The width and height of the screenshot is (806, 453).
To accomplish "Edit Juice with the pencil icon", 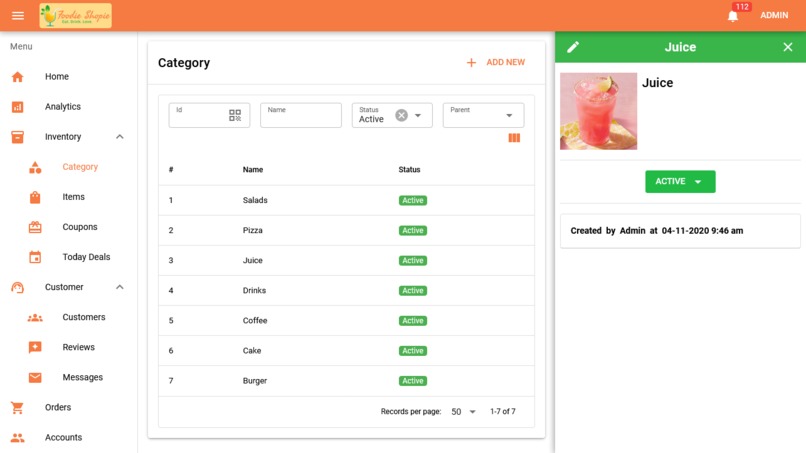I will click(573, 47).
